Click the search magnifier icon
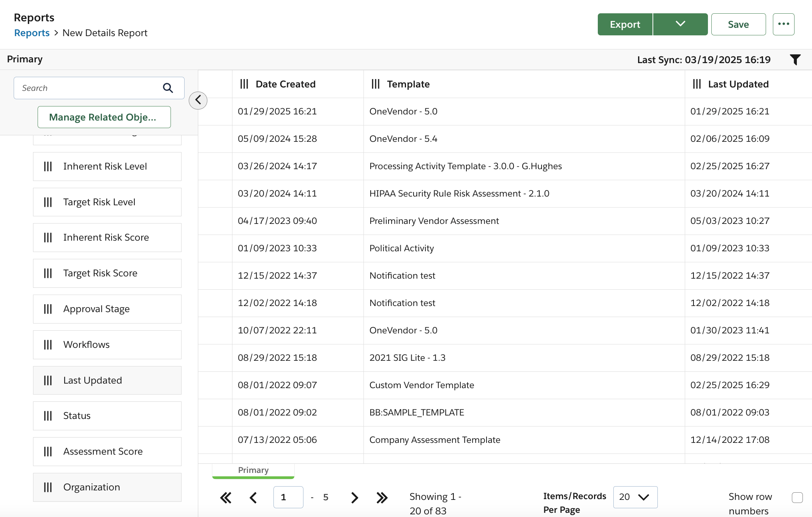Viewport: 812px width, 517px height. coord(168,88)
